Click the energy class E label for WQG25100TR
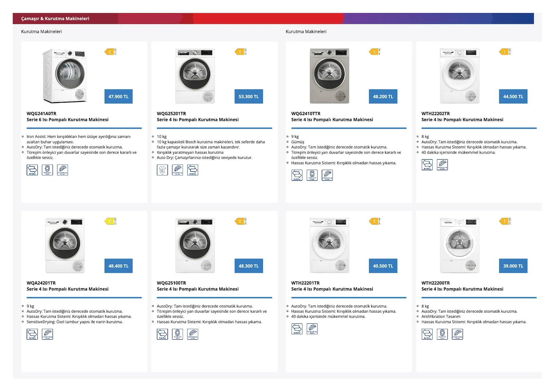555x392 pixels. pyautogui.click(x=240, y=221)
